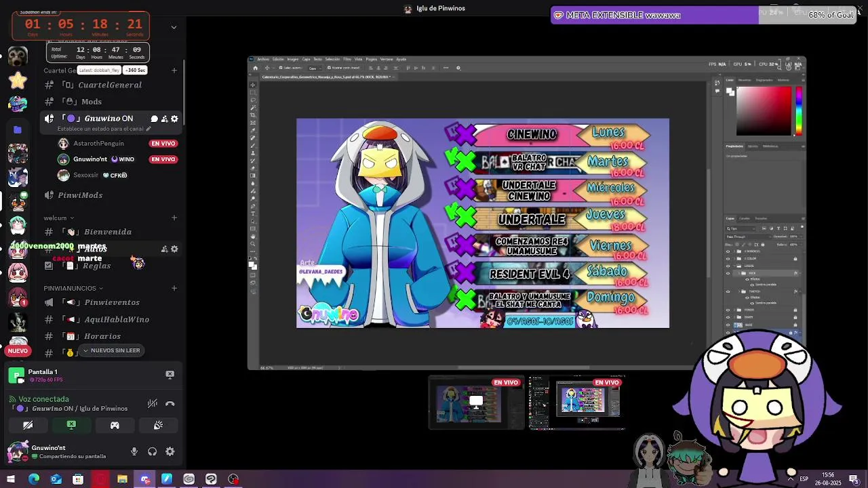Select the Clone Stamp tool
Viewport: 868px width, 488px height.
[x=253, y=152]
